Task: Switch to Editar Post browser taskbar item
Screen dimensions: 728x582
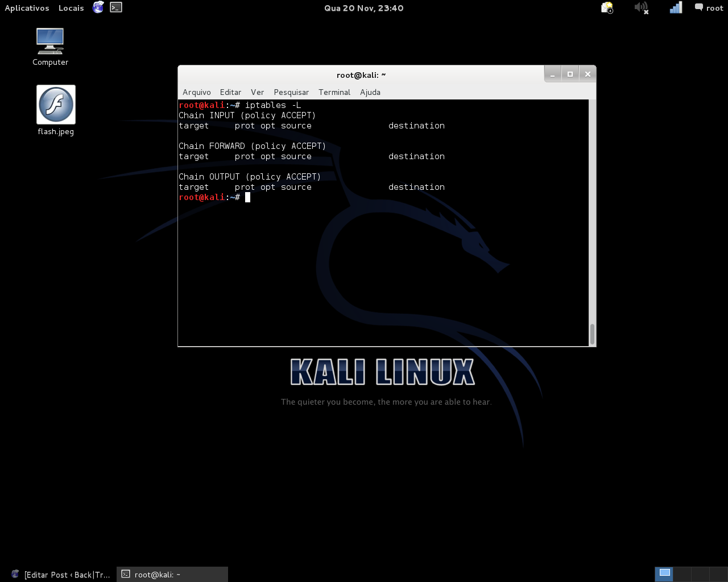Action: pyautogui.click(x=60, y=575)
